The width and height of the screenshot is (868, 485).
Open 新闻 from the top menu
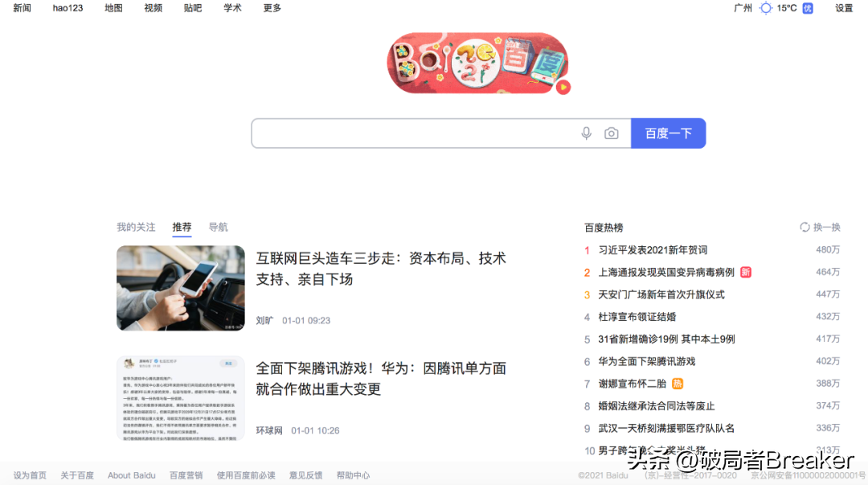22,8
